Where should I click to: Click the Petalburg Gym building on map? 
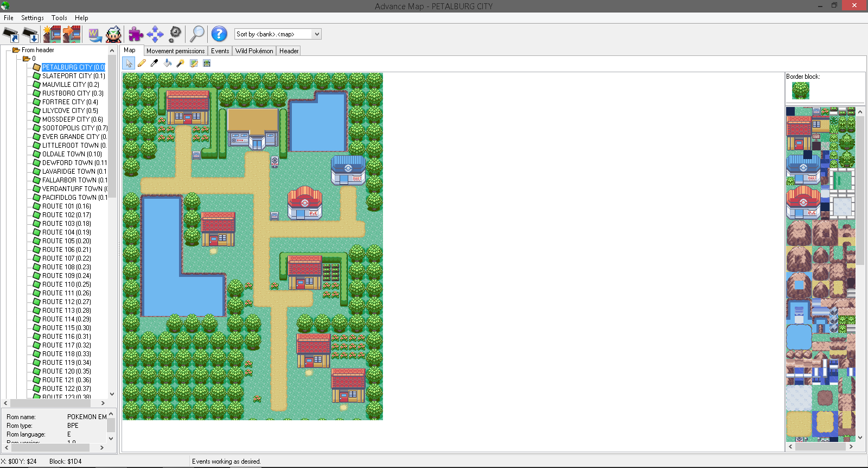[x=253, y=128]
